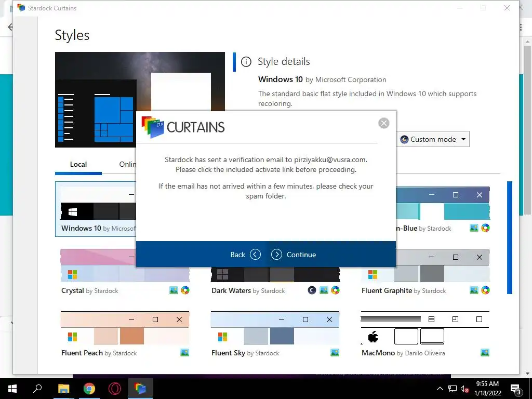The image size is (532, 399).
Task: Switch to the Local styles tab
Action: click(78, 165)
